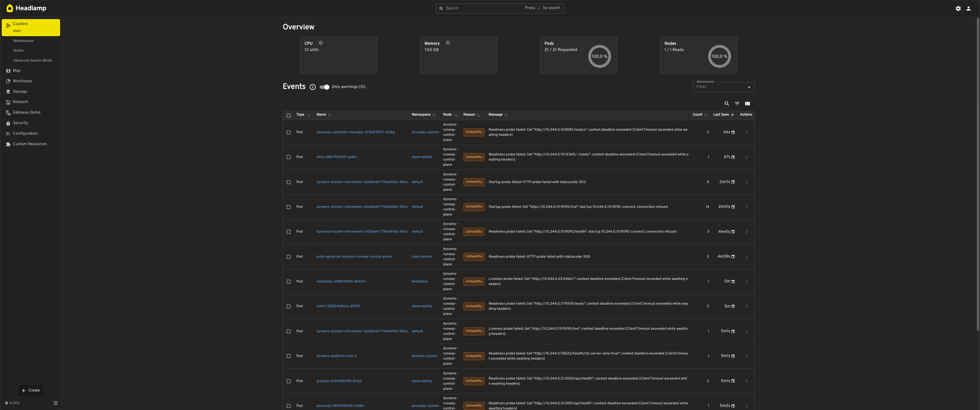Viewport: 980px width, 410px height.
Task: Open the kube-system namespace link
Action: pyautogui.click(x=422, y=257)
